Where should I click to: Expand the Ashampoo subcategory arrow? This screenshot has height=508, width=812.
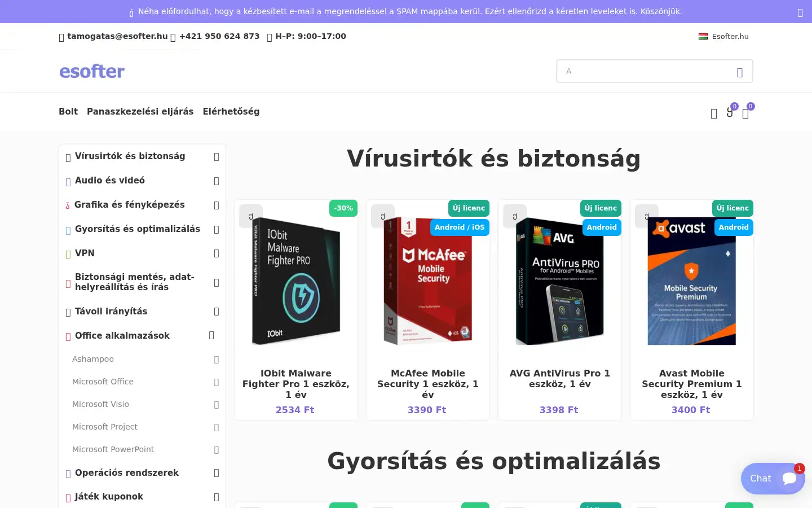[217, 360]
